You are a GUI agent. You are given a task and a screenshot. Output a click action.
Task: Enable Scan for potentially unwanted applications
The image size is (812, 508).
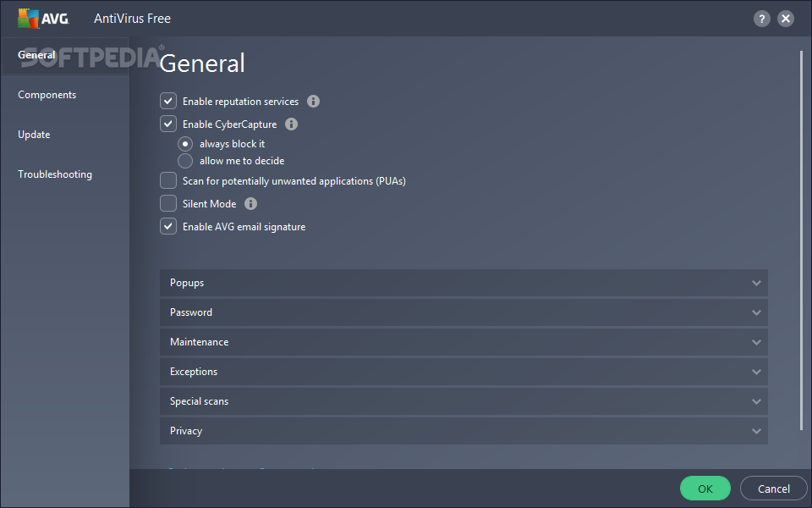[x=168, y=180]
